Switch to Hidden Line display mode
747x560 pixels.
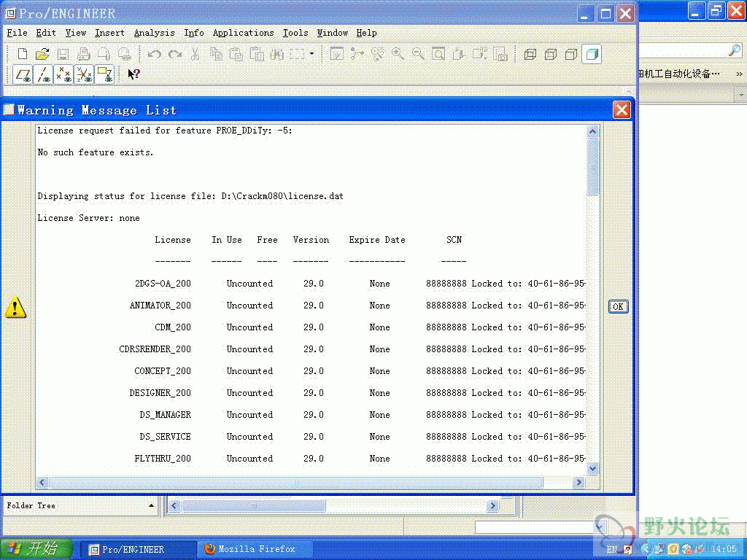[551, 54]
